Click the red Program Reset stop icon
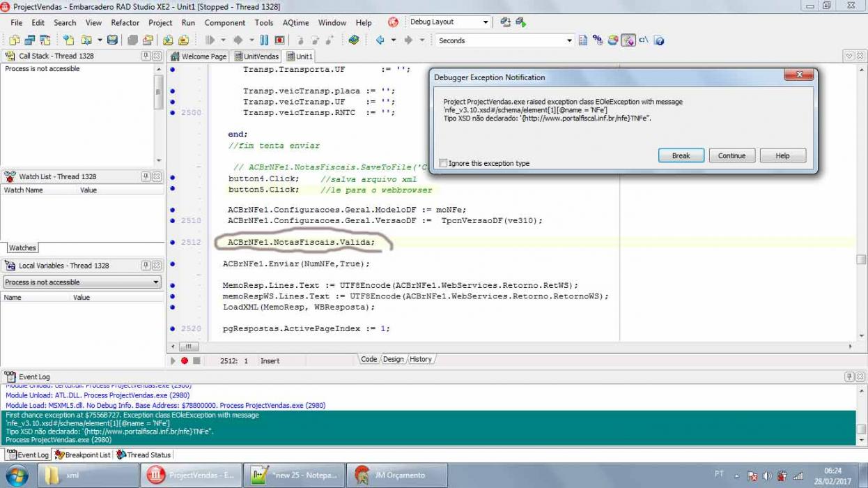Screen dimensions: 868x488 pyautogui.click(x=279, y=40)
